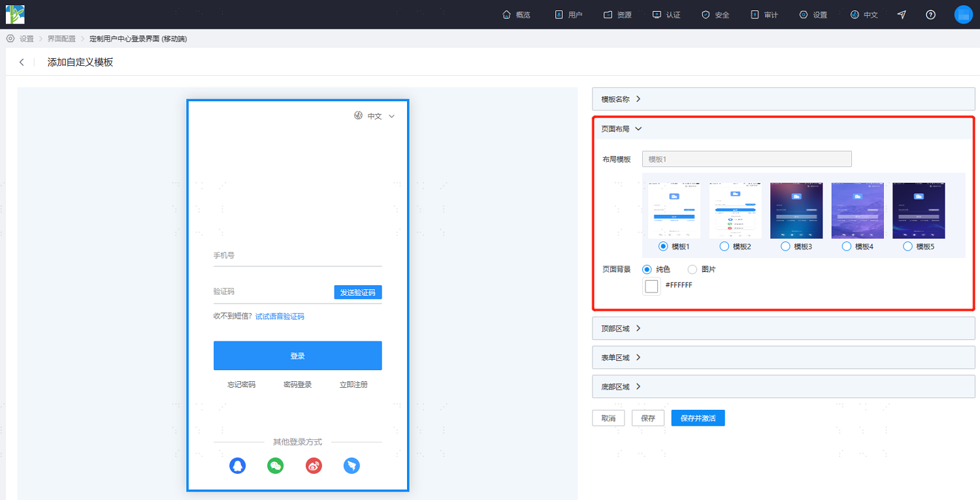The width and height of the screenshot is (980, 500).
Task: Click the 保存并激活 button
Action: click(x=698, y=418)
